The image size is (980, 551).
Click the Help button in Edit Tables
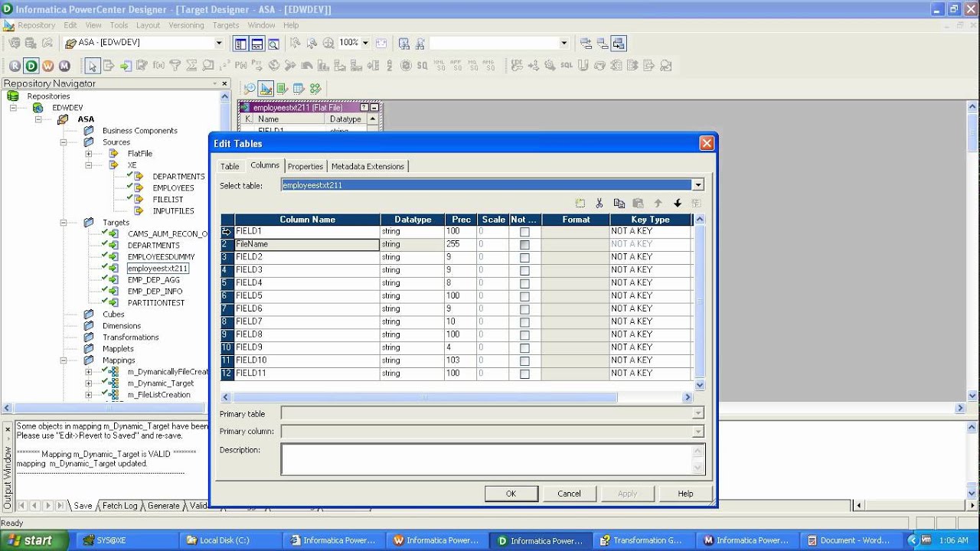point(685,494)
